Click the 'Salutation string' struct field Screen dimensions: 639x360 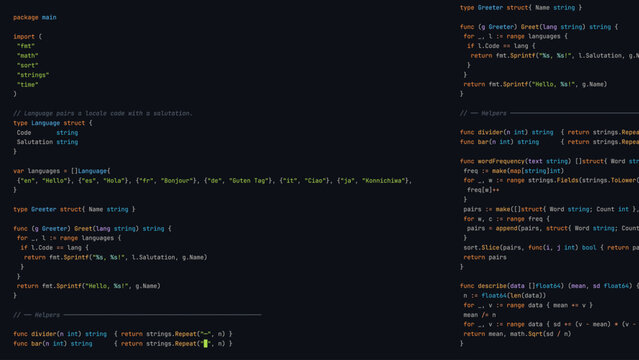click(47, 142)
